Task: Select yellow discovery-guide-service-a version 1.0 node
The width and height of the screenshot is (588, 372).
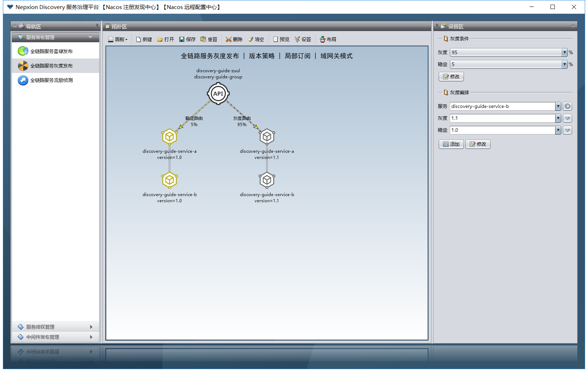Action: click(169, 137)
